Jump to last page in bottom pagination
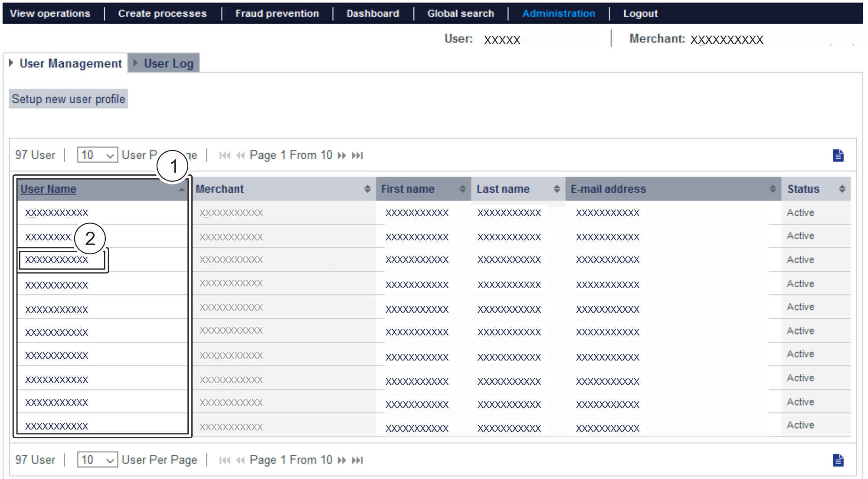 pyautogui.click(x=357, y=460)
